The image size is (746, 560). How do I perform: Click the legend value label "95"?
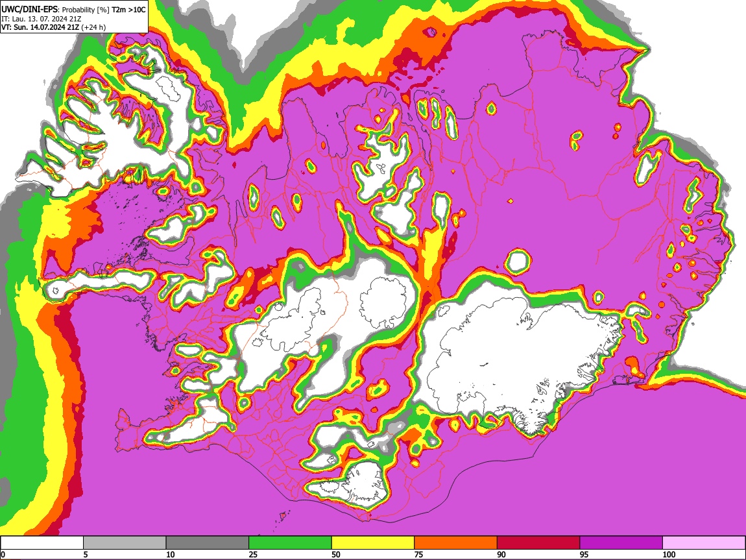click(584, 554)
